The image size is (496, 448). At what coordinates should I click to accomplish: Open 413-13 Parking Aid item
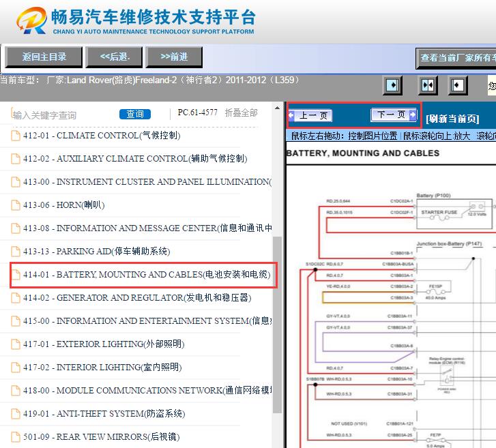point(96,252)
